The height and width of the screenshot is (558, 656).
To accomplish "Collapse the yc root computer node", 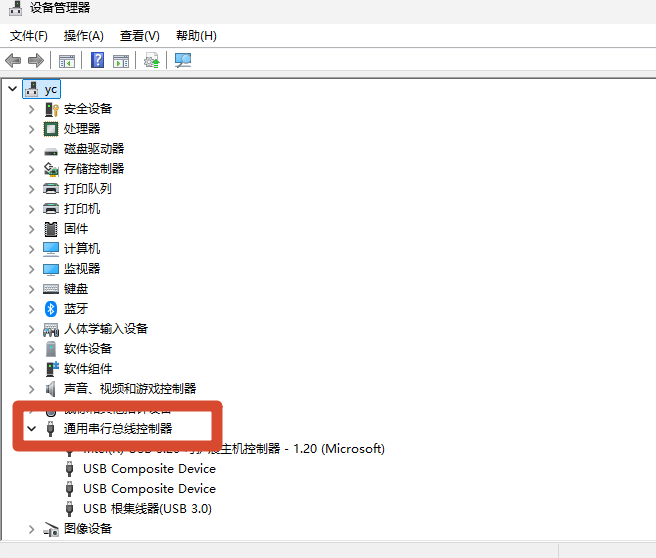I will coord(13,89).
